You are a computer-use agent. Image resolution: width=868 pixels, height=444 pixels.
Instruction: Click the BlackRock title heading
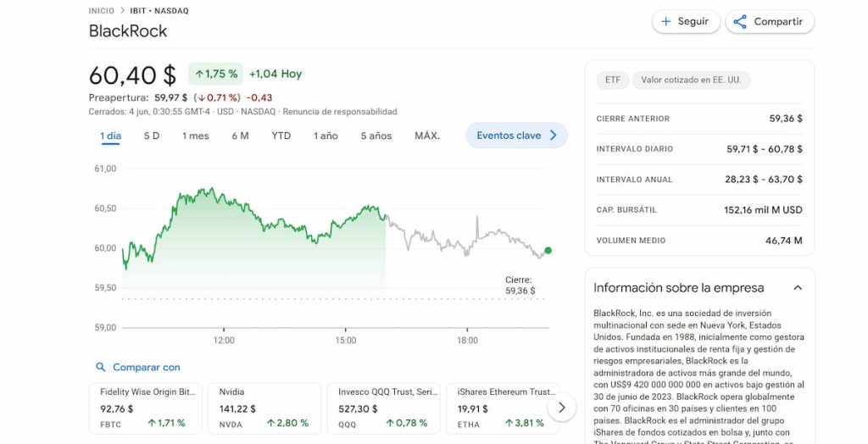coord(128,31)
